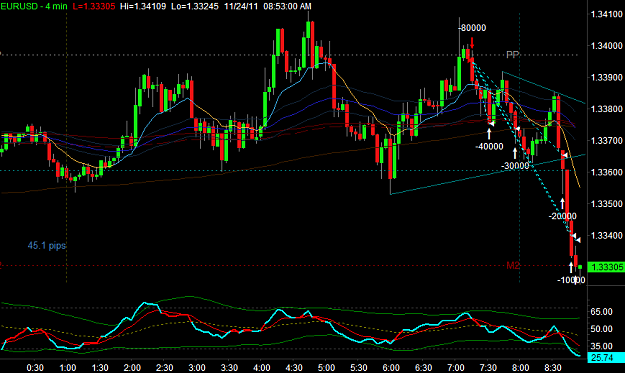This screenshot has width=625, height=373.
Task: Select the -80000 trade label
Action: [x=472, y=28]
